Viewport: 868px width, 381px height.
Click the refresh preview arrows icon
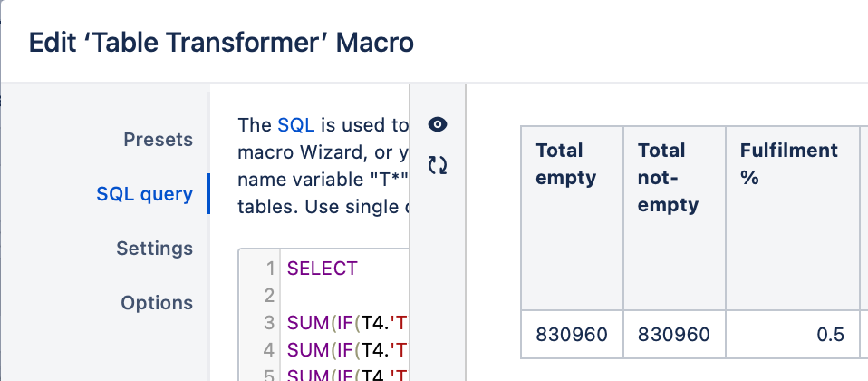(438, 165)
